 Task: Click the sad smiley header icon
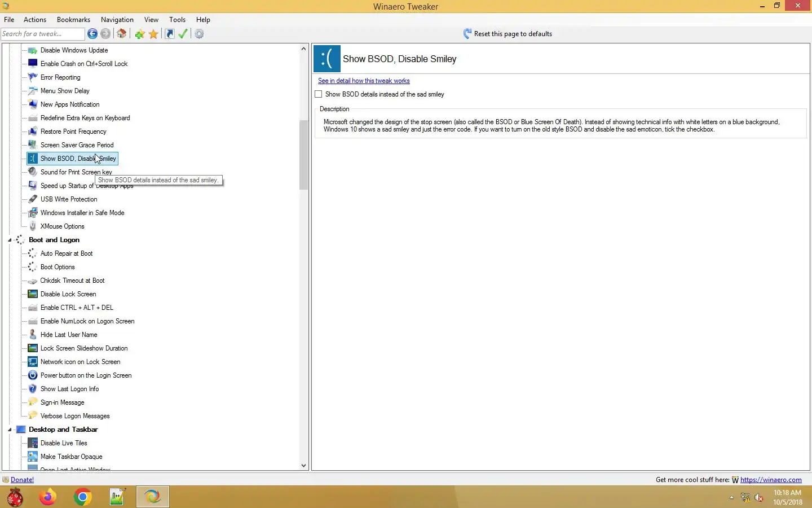point(327,59)
